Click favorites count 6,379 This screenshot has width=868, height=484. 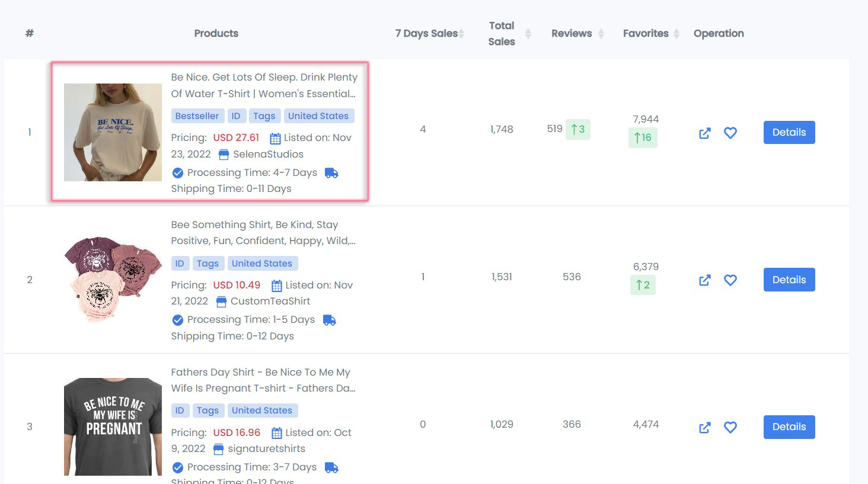pyautogui.click(x=646, y=267)
